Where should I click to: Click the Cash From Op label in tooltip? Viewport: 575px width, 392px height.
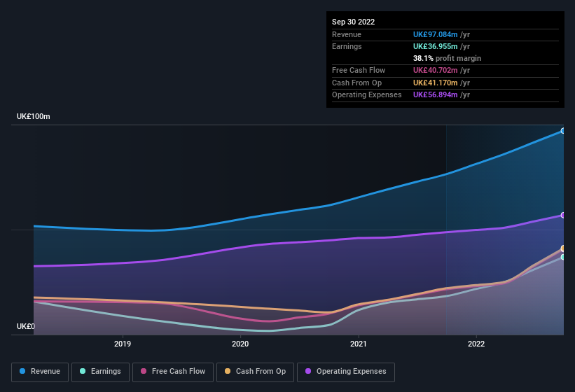[x=356, y=83]
